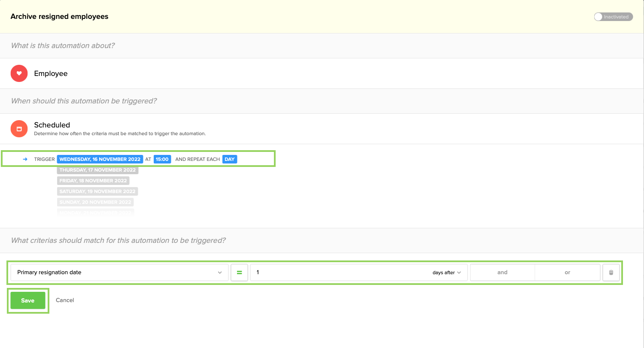Click the trash icon to delete criteria
Image resolution: width=644 pixels, height=348 pixels.
pos(611,272)
